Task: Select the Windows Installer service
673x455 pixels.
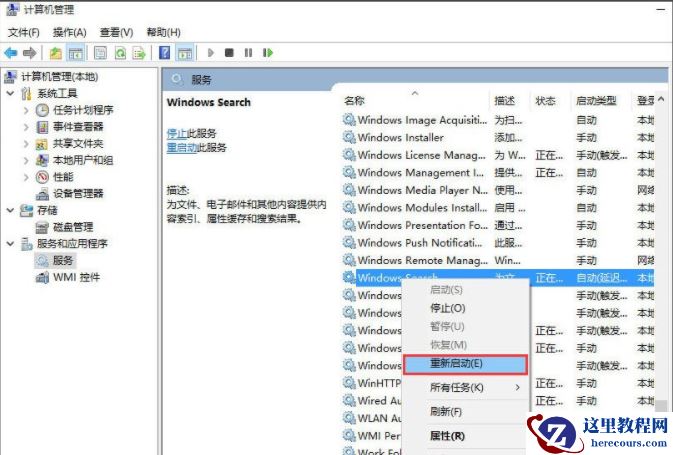Action: pyautogui.click(x=498, y=138)
